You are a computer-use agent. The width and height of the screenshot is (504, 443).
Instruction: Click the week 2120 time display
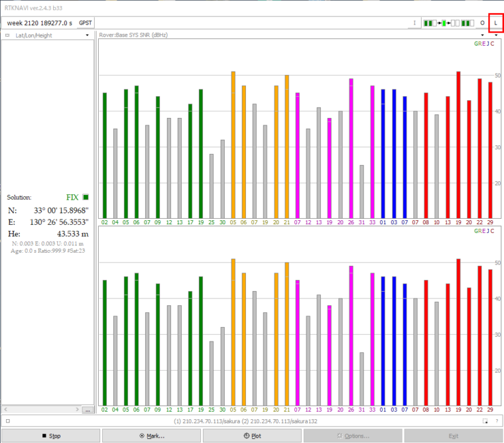coord(39,23)
